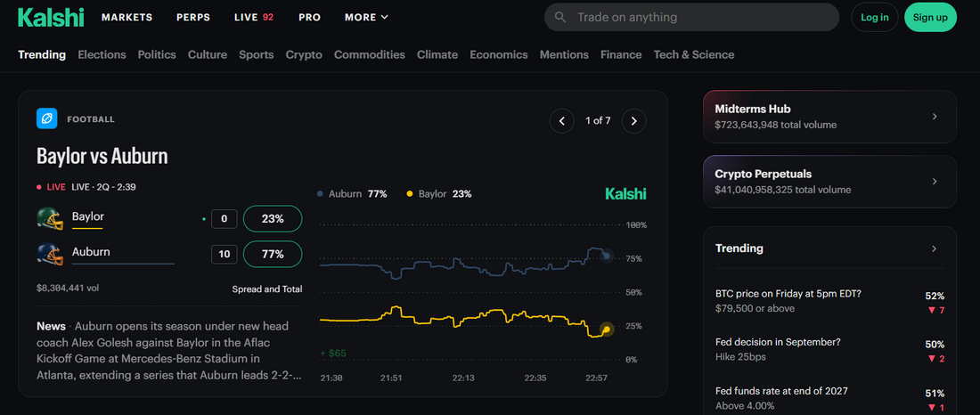Open Crypto Perpetuals chevron arrow
The height and width of the screenshot is (415, 980).
(x=935, y=182)
